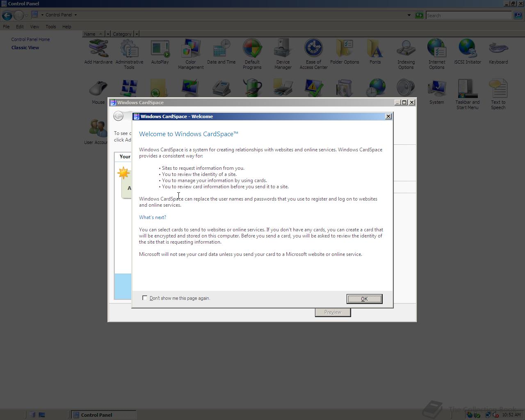525x420 pixels.
Task: Open the Edit menu
Action: pyautogui.click(x=20, y=27)
